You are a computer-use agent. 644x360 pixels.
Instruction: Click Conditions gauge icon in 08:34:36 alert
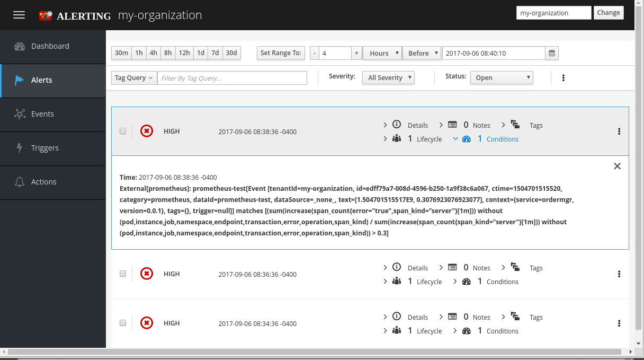coord(467,331)
